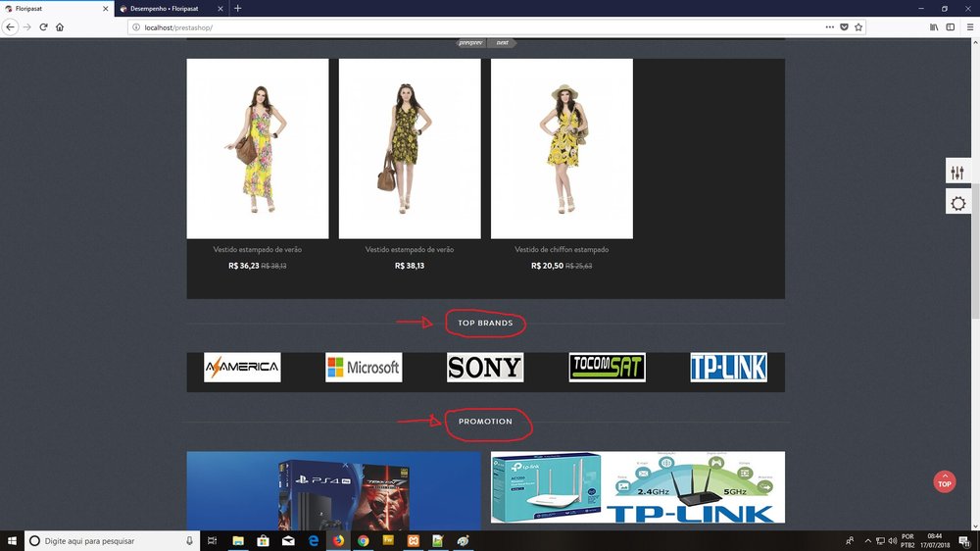Close the Floripasat tab
Image resolution: width=980 pixels, height=551 pixels.
(105, 9)
